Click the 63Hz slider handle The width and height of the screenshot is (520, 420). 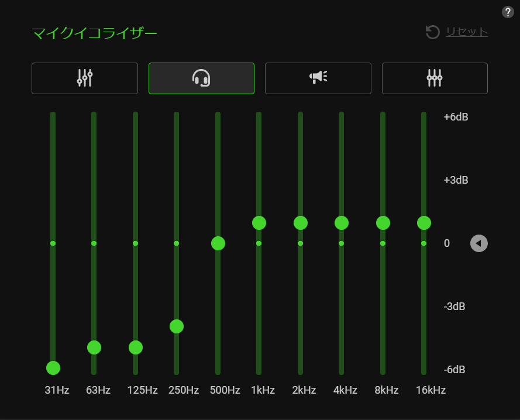click(94, 347)
